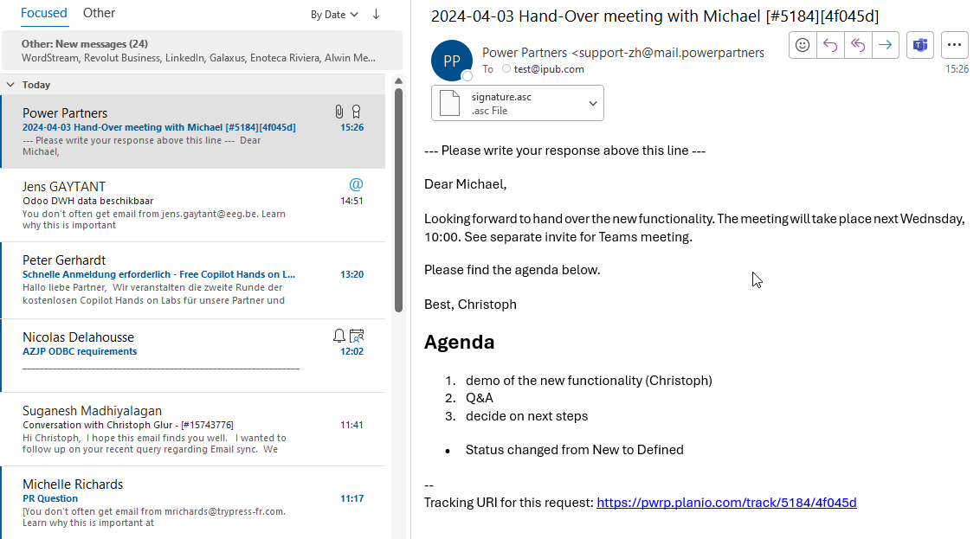Forward this email with arrow icon

[885, 45]
